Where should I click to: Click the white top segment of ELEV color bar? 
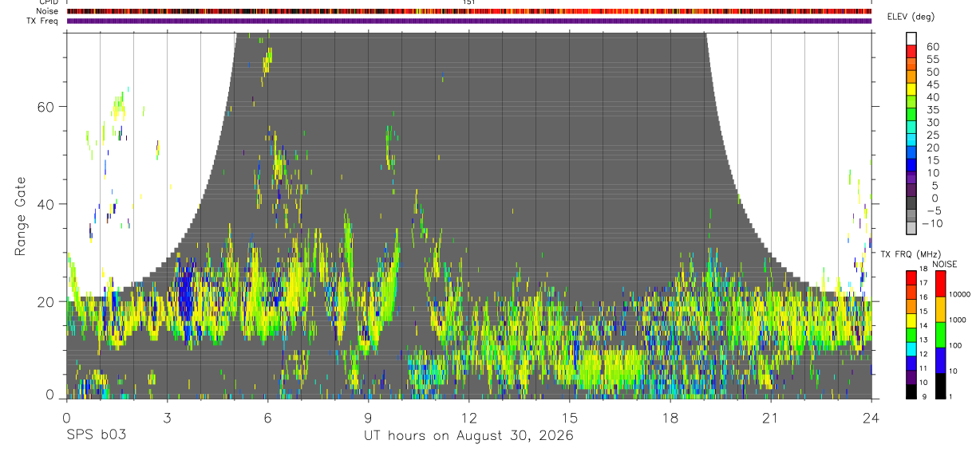[x=911, y=37]
